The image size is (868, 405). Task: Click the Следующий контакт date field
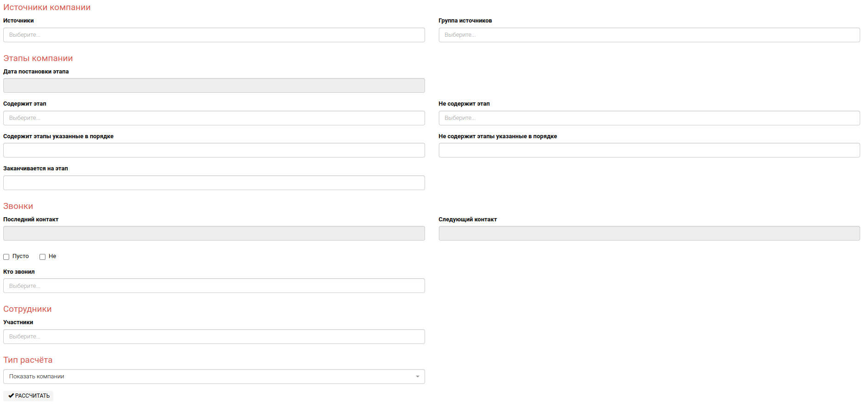click(649, 233)
